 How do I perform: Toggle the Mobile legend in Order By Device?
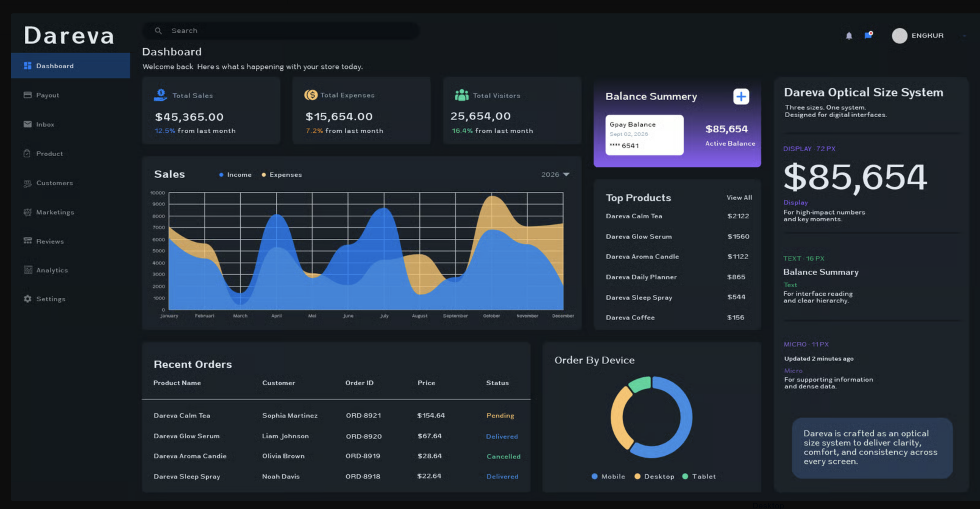[608, 476]
